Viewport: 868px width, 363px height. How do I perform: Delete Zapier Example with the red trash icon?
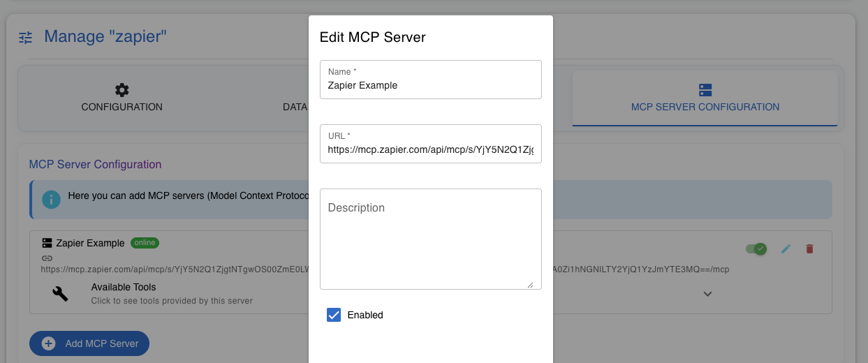pyautogui.click(x=810, y=249)
